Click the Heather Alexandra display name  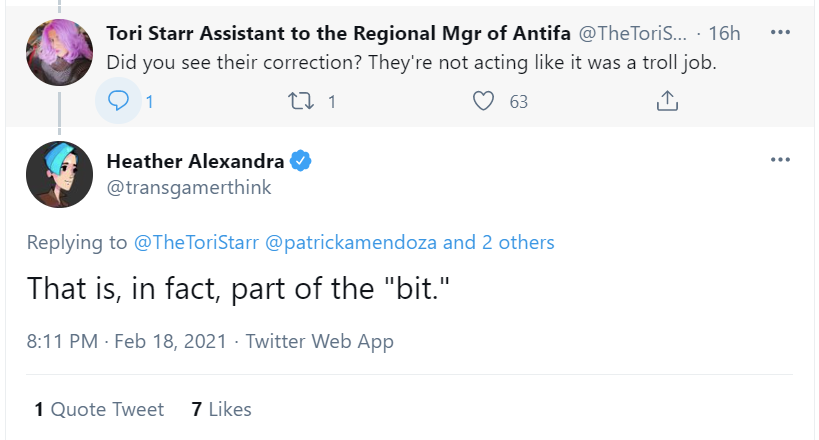[196, 160]
